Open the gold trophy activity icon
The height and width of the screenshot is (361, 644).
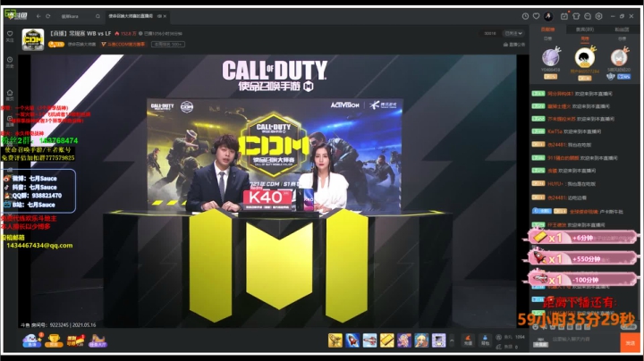pyautogui.click(x=54, y=340)
